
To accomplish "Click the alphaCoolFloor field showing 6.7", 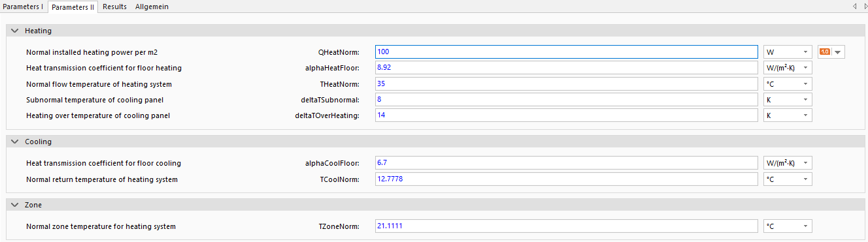I will pyautogui.click(x=567, y=163).
